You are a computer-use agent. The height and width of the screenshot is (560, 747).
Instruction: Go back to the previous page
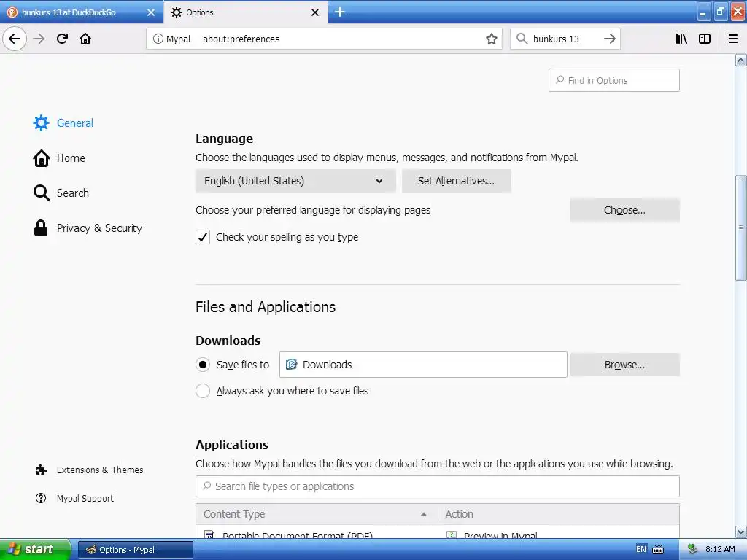coord(15,39)
